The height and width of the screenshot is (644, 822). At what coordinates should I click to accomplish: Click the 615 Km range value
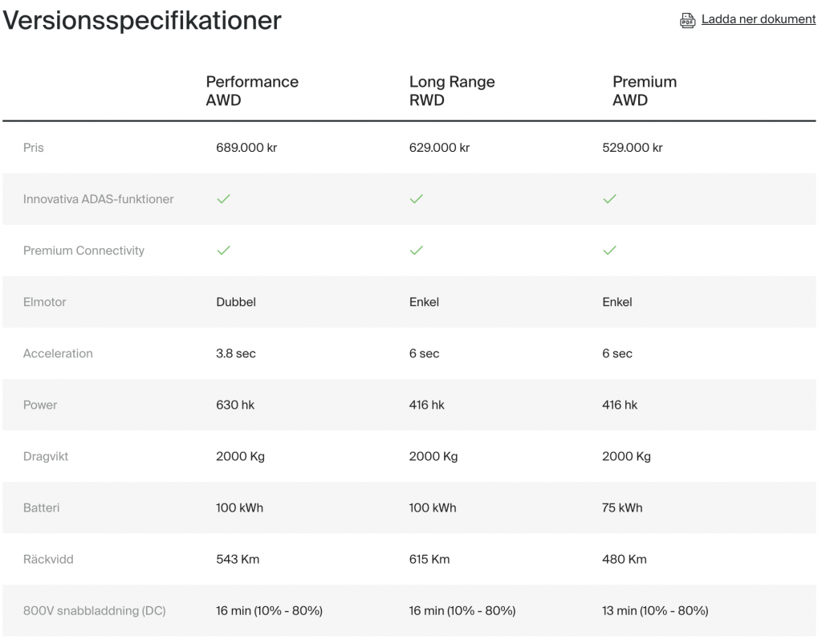[x=429, y=559]
